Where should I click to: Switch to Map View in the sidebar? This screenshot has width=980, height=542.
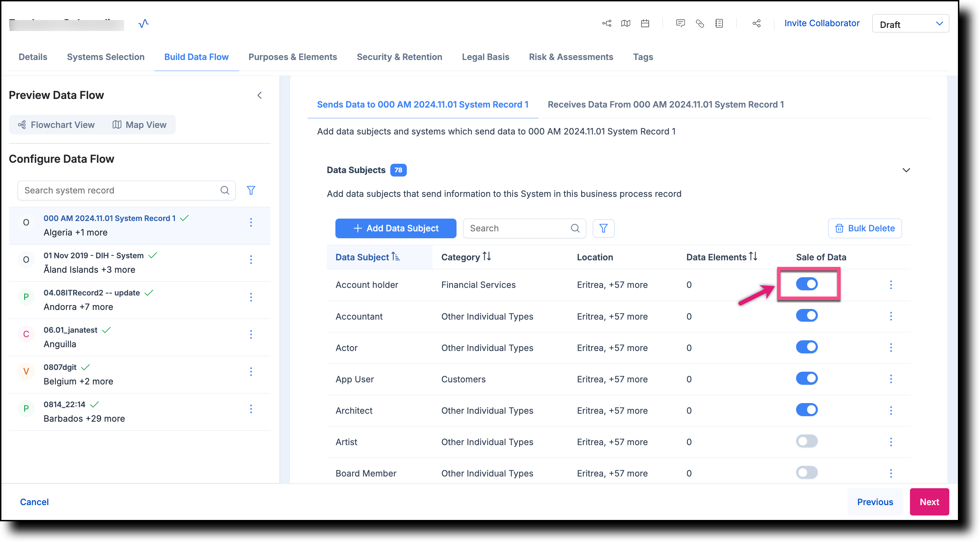coord(140,124)
